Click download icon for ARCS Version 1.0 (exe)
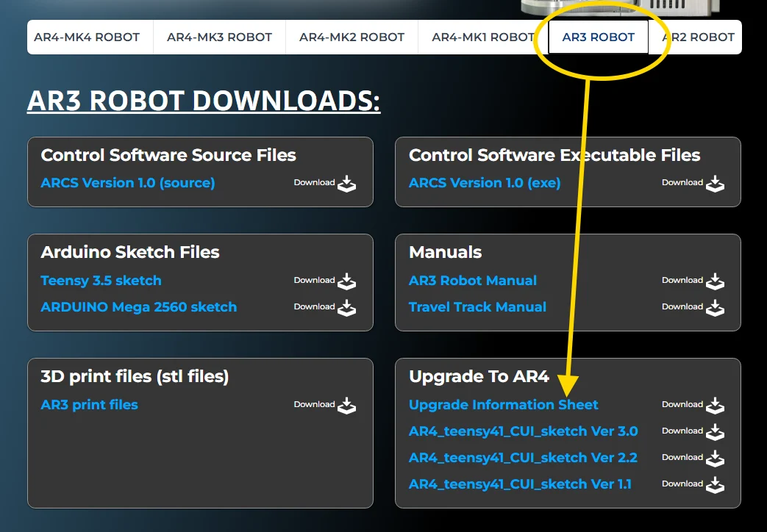This screenshot has height=532, width=767. click(715, 184)
